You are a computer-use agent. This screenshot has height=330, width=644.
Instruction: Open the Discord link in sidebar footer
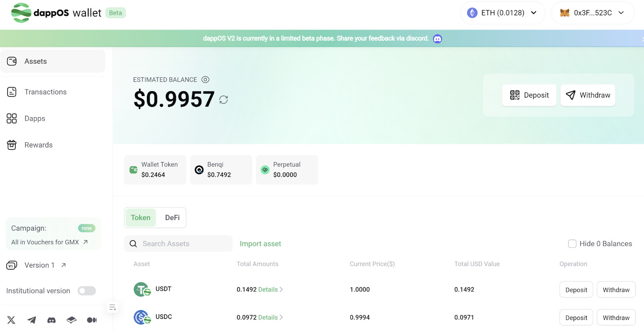click(52, 320)
